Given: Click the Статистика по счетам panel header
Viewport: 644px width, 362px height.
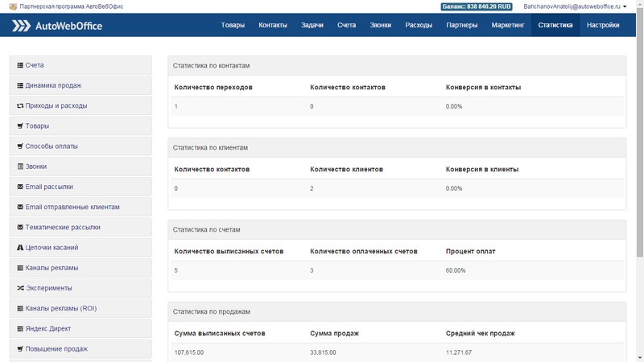Looking at the screenshot, I should [397, 230].
